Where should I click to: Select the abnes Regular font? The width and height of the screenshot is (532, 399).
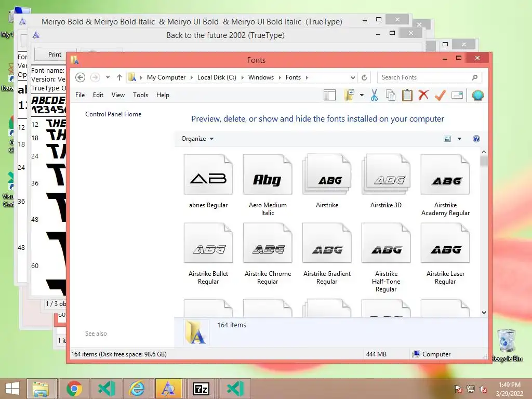tap(208, 182)
